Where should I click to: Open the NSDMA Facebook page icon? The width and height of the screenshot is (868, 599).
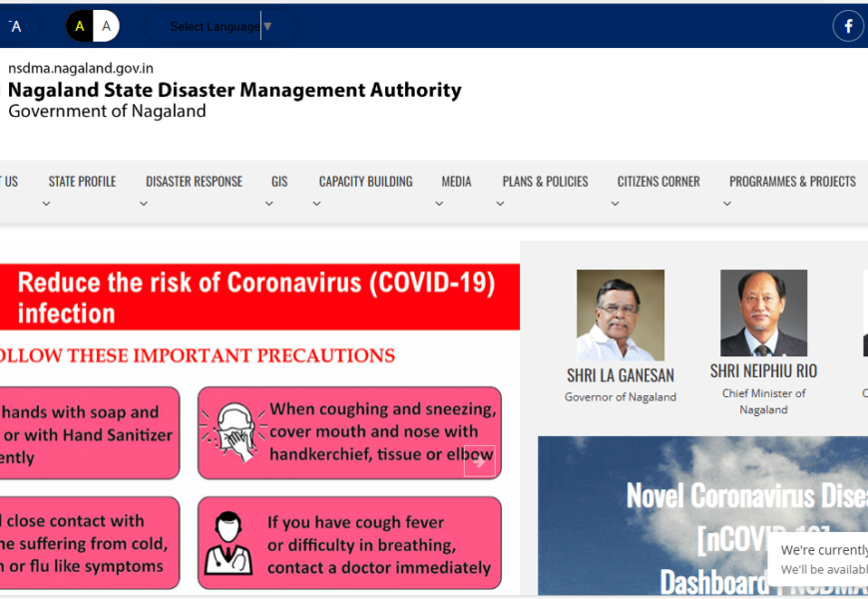pyautogui.click(x=847, y=26)
